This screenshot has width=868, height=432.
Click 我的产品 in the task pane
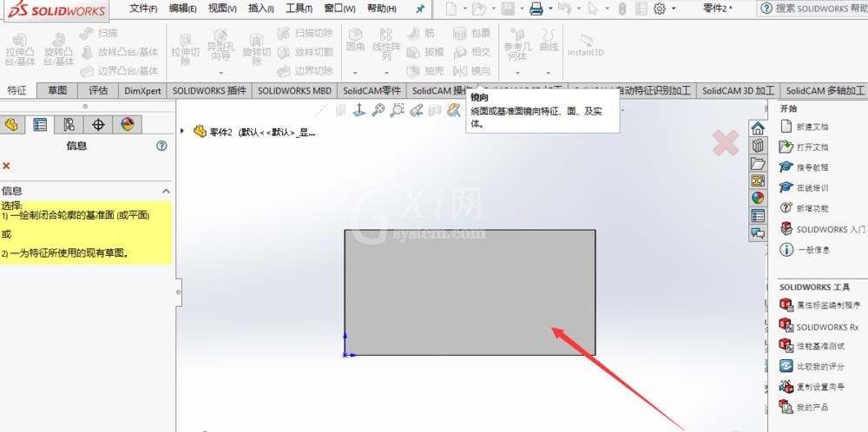click(805, 408)
